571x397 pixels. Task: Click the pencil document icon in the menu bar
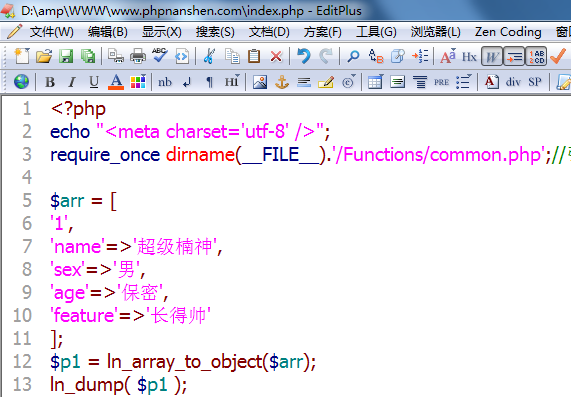point(15,32)
